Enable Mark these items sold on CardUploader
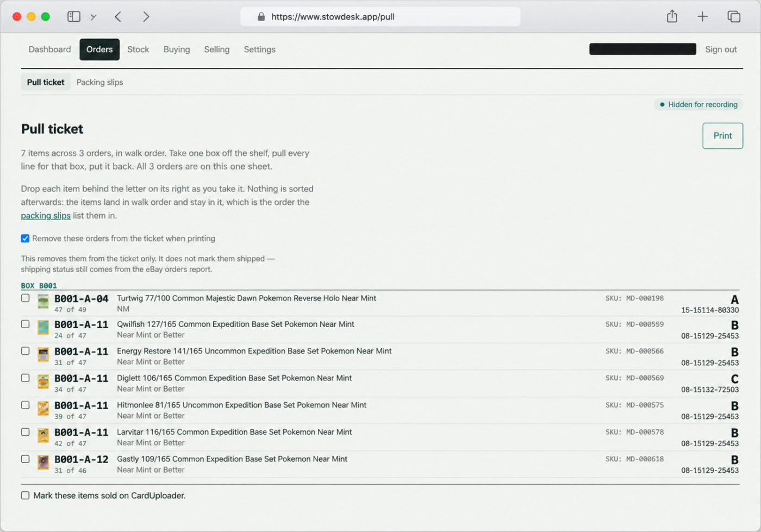The image size is (761, 532). pyautogui.click(x=26, y=496)
